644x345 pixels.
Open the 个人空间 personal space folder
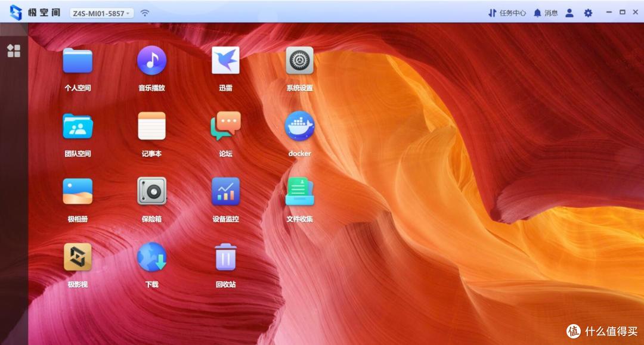78,61
